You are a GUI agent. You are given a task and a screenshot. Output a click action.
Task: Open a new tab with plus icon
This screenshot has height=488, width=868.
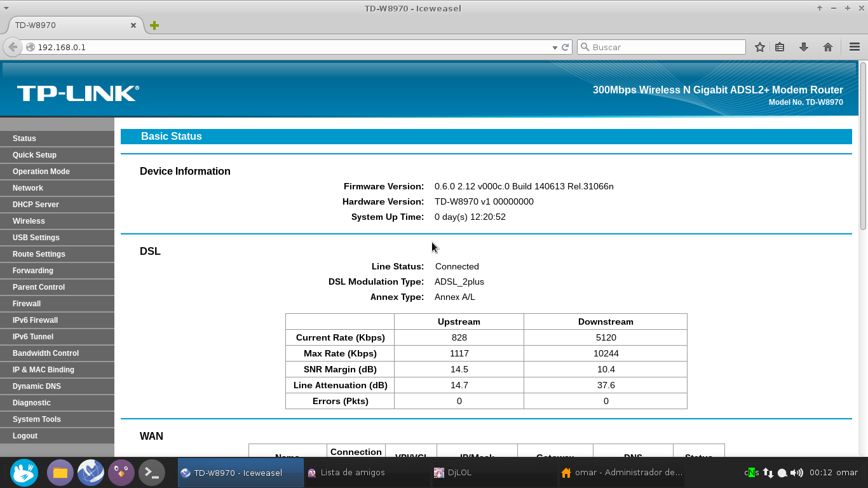click(x=154, y=25)
